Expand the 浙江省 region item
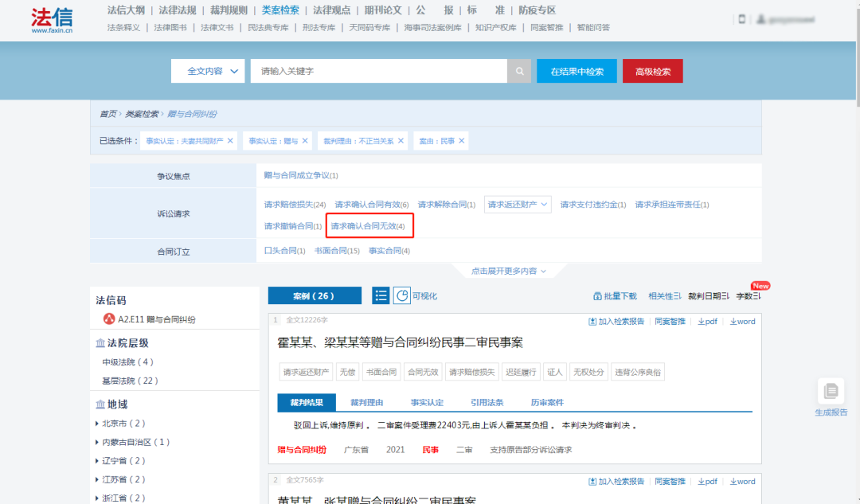The width and height of the screenshot is (860, 504). 97,498
